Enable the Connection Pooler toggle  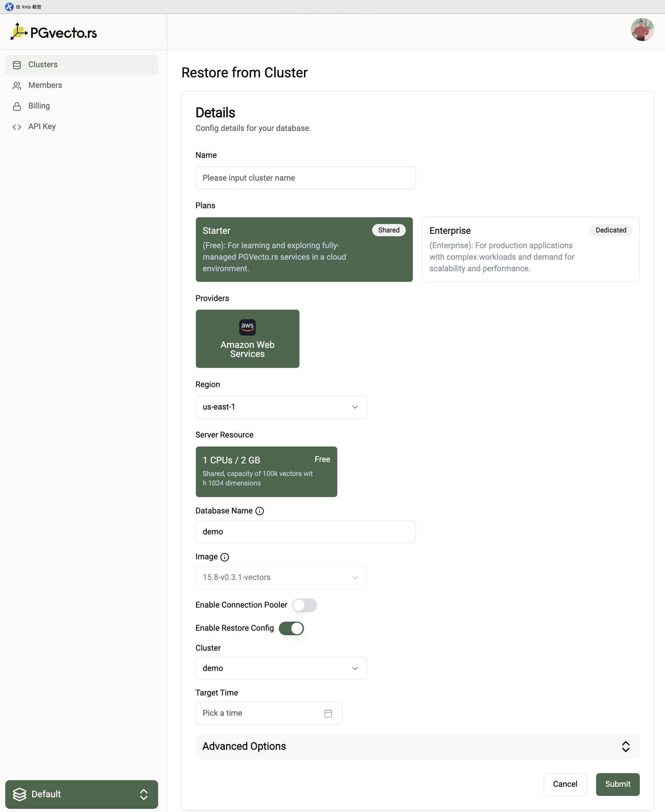pyautogui.click(x=305, y=605)
